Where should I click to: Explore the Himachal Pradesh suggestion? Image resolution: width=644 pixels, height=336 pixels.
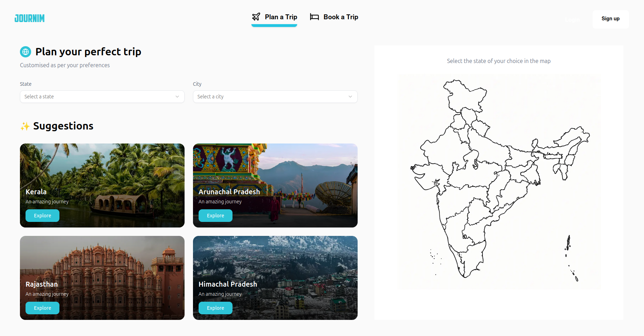(215, 308)
